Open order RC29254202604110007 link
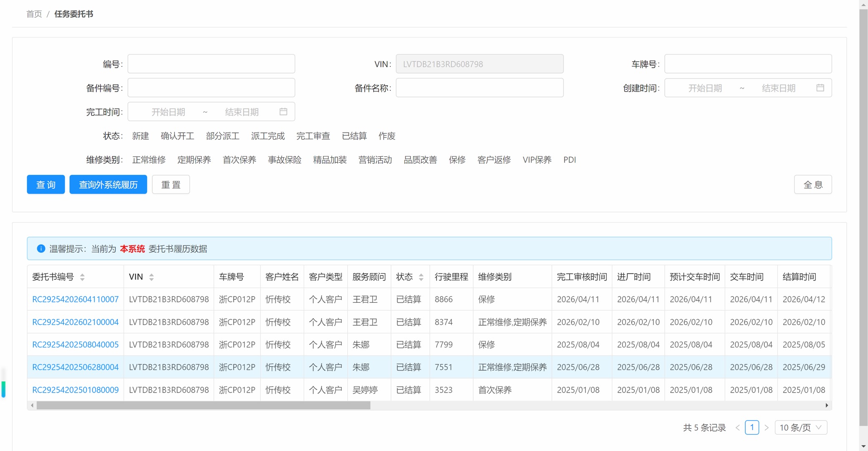Screen dimensions: 868x451 point(76,299)
